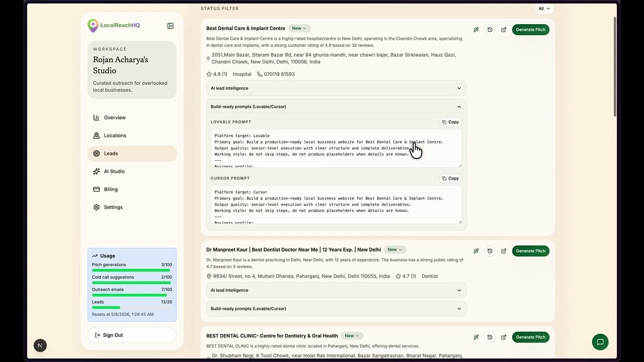644x362 pixels.
Task: Click the magic wand icon for Best Dental Care
Action: 476,29
